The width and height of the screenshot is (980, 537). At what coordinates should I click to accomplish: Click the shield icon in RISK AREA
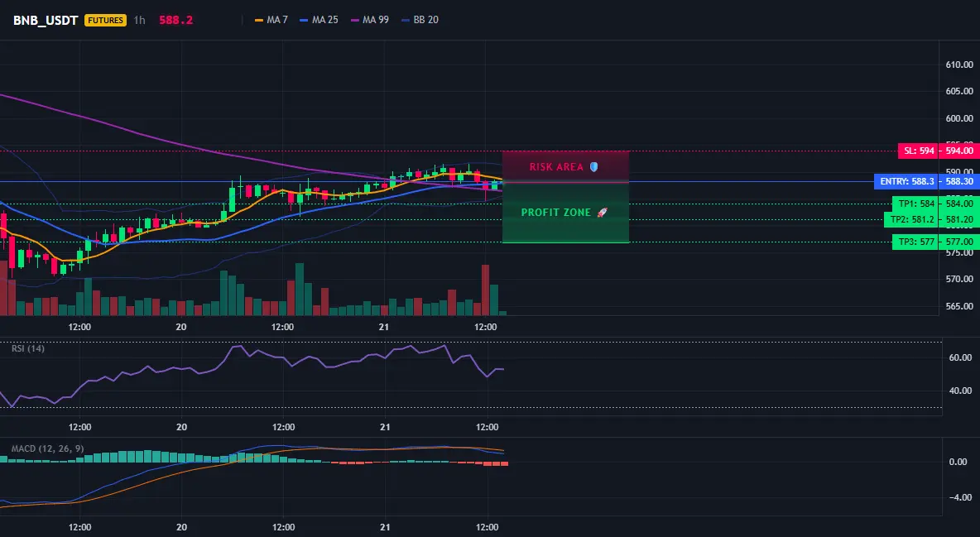593,167
